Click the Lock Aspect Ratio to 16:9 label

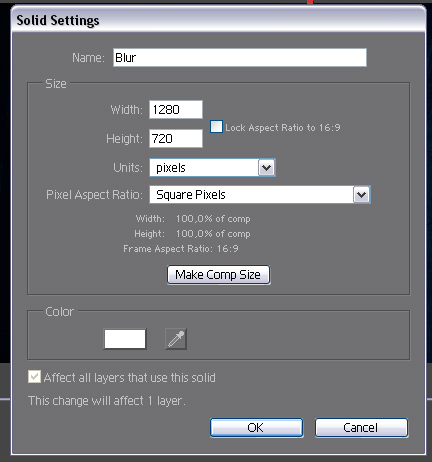click(283, 128)
